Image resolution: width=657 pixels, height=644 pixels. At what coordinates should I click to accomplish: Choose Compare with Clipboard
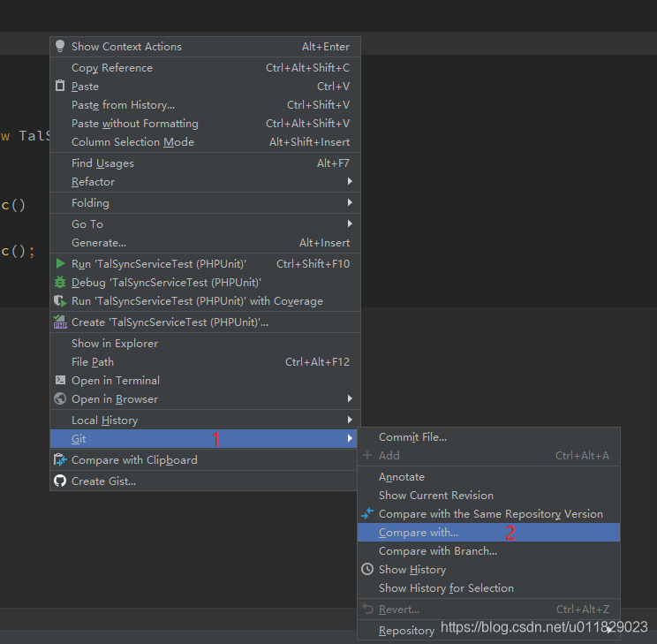tap(205, 460)
